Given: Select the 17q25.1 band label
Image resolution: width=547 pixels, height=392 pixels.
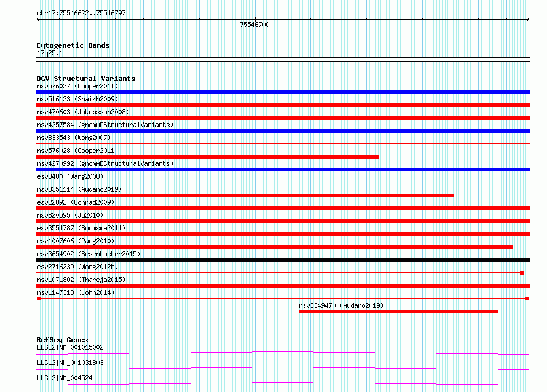Looking at the screenshot, I should point(50,53).
